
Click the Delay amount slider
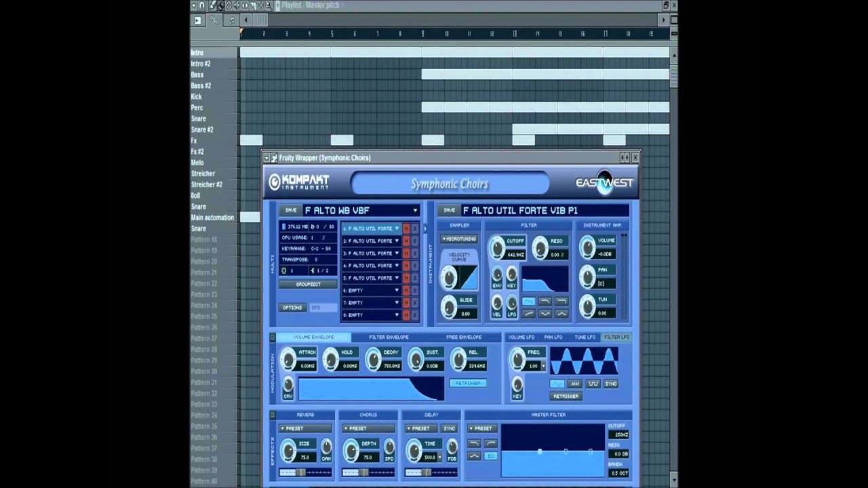(x=431, y=472)
